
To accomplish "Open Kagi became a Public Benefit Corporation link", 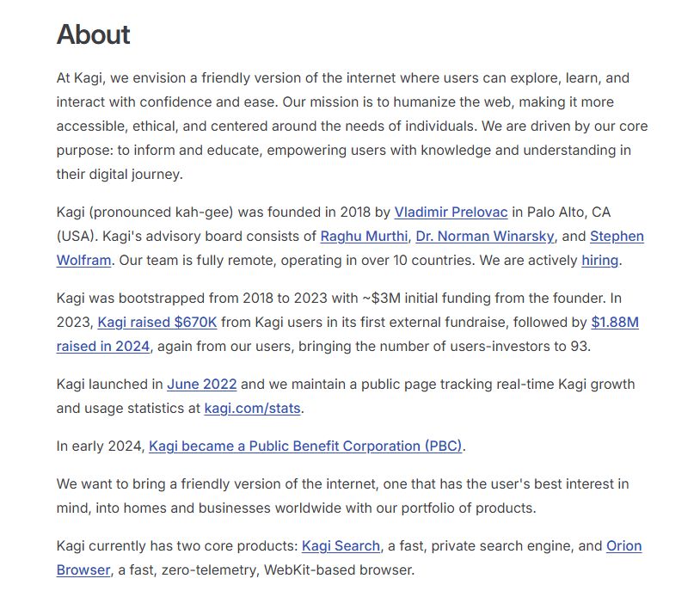I will [x=305, y=446].
